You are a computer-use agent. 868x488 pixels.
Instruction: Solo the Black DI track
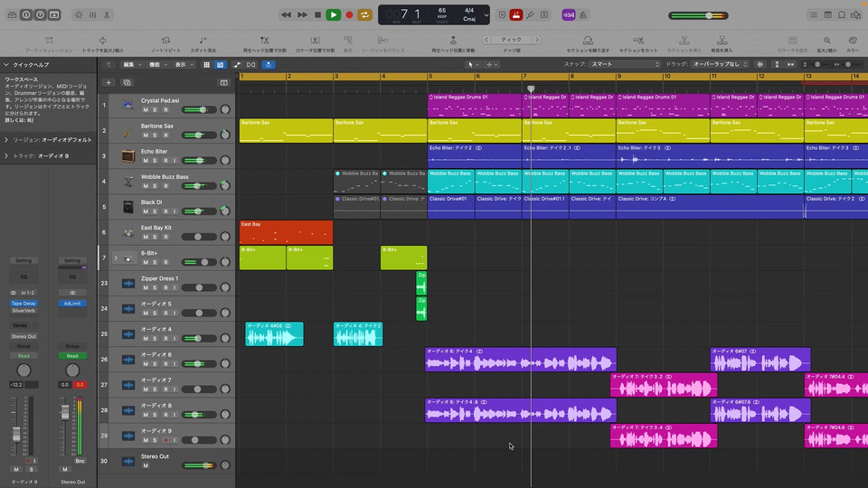pos(155,211)
